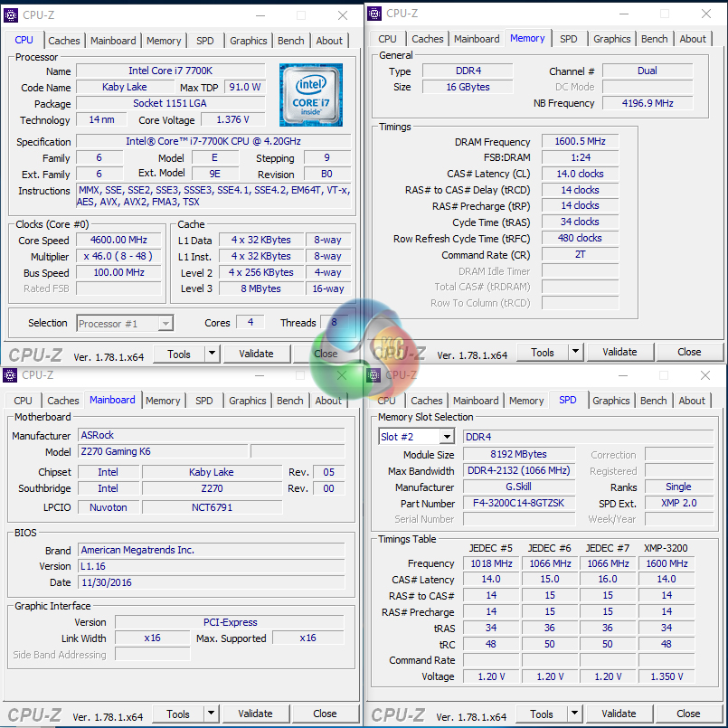Go to the About tab in the SPD window
Viewport: 728px width, 728px height.
692,401
